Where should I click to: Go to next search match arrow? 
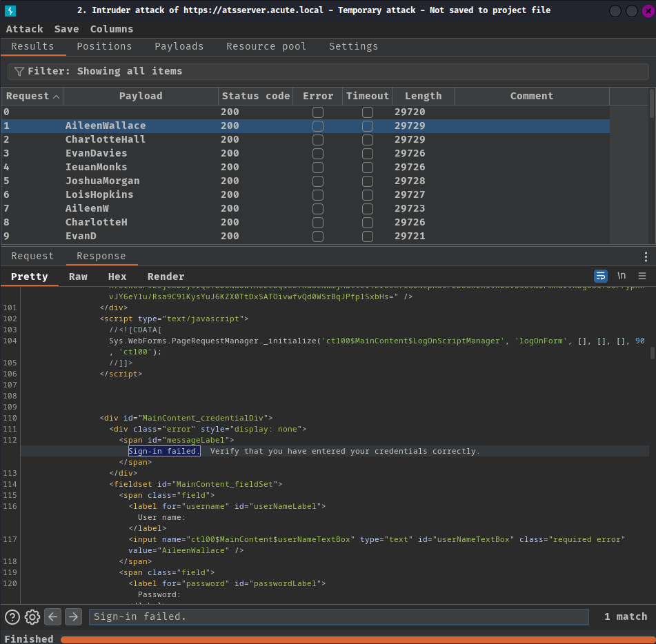[x=73, y=617]
